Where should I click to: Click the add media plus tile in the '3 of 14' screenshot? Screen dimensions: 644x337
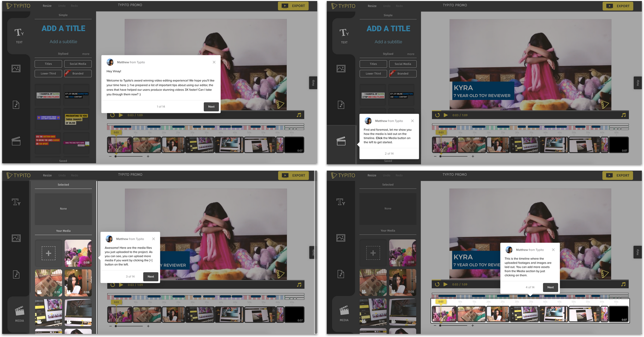coord(48,253)
